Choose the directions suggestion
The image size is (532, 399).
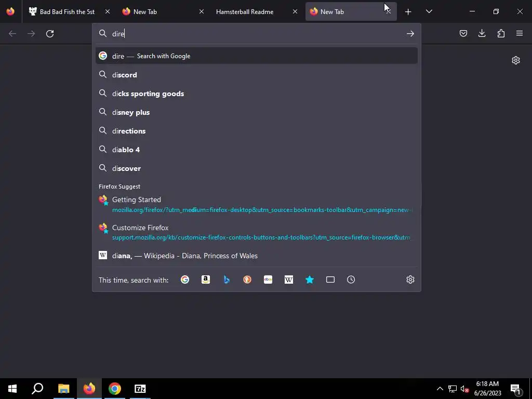[257, 130]
